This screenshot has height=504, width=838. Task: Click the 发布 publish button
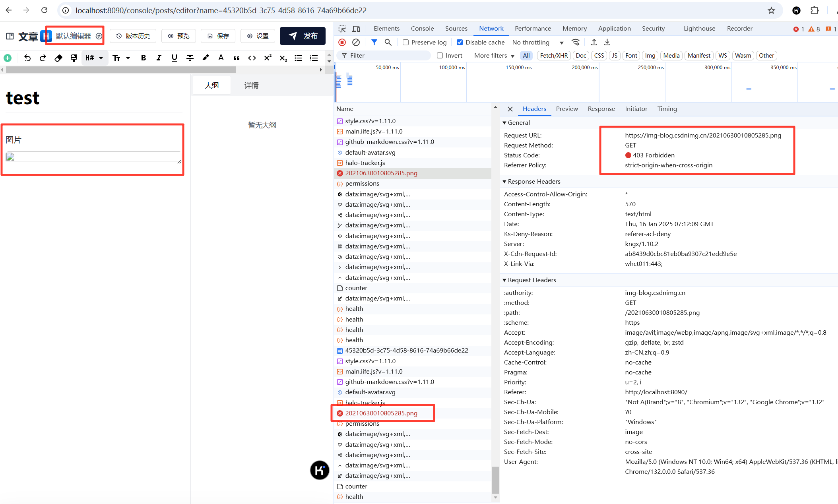click(303, 36)
